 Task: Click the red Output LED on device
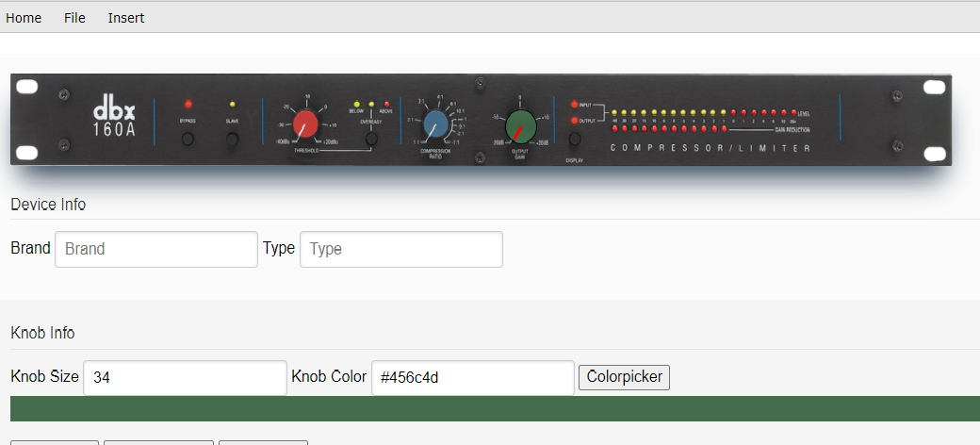[575, 120]
